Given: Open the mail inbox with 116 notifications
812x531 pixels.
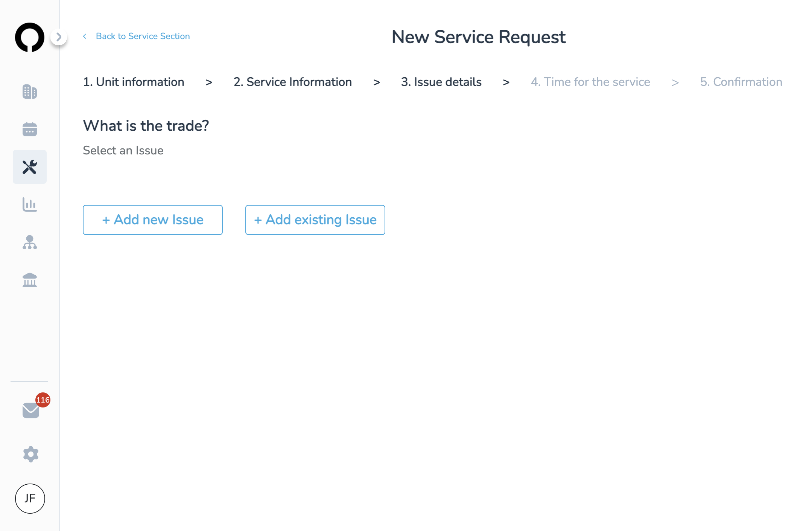Looking at the screenshot, I should 31,410.
